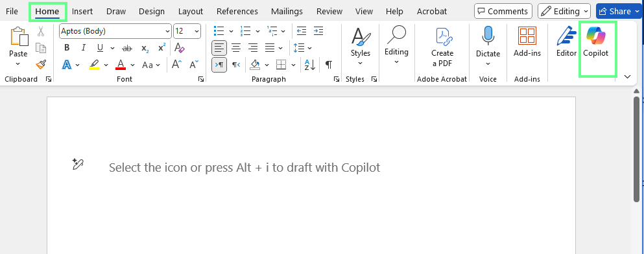The image size is (644, 254).
Task: Select the Format Painter brush
Action: coord(41,64)
